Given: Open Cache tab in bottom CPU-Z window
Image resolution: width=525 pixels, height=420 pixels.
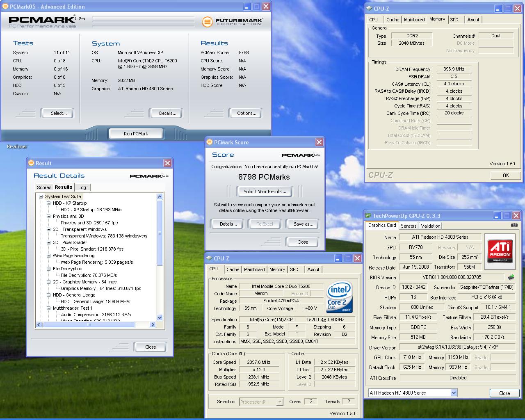Looking at the screenshot, I should [233, 269].
